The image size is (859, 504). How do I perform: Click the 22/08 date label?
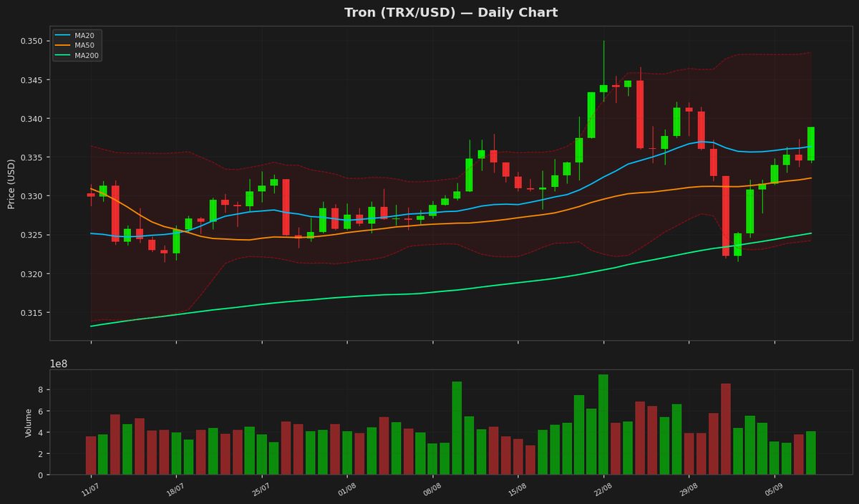(x=602, y=488)
